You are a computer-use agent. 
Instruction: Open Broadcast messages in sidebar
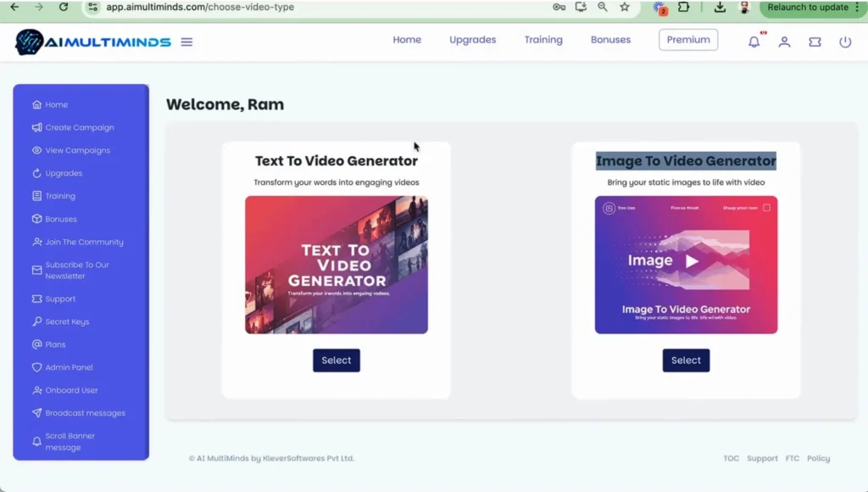pos(86,413)
